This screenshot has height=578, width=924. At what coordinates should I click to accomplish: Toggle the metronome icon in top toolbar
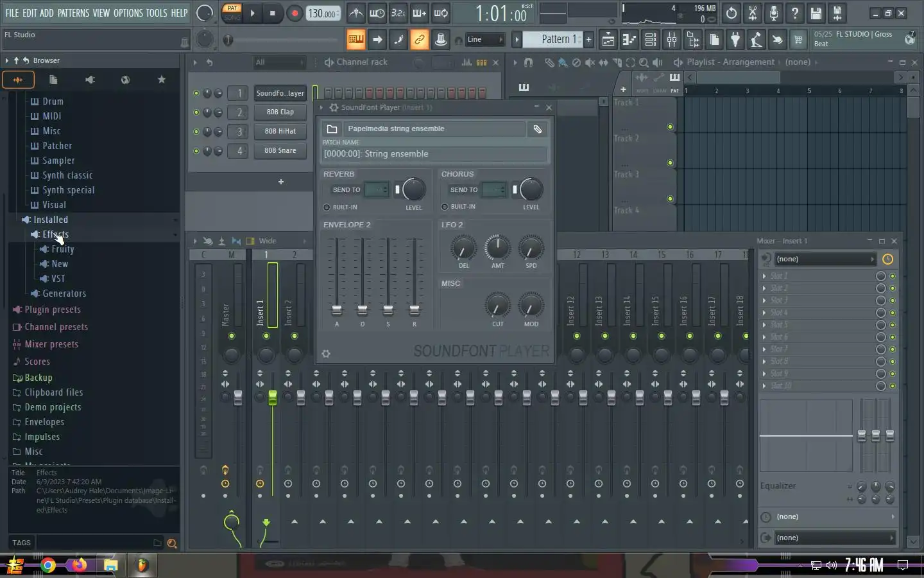click(x=356, y=13)
